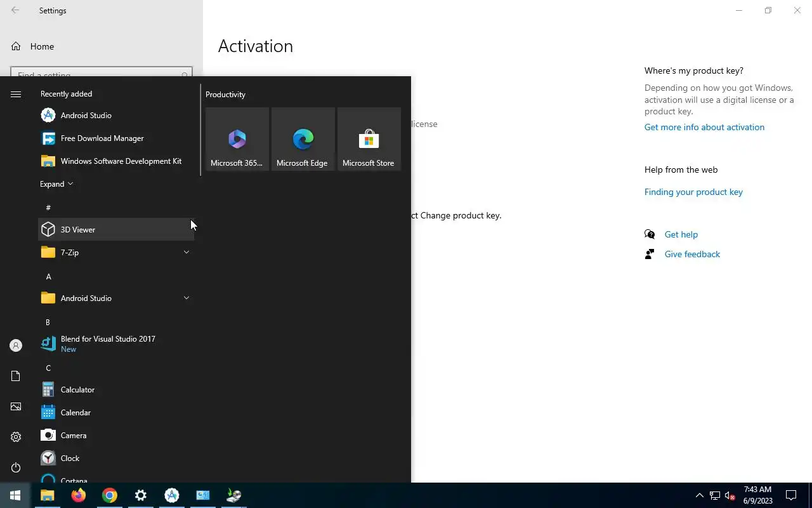Open clock and date flyout
The image size is (812, 508).
(757, 495)
